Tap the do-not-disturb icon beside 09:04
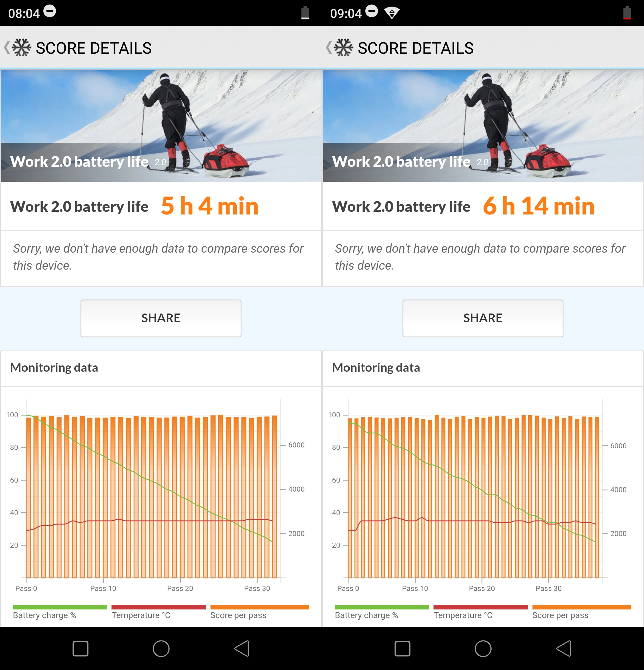 click(x=372, y=11)
